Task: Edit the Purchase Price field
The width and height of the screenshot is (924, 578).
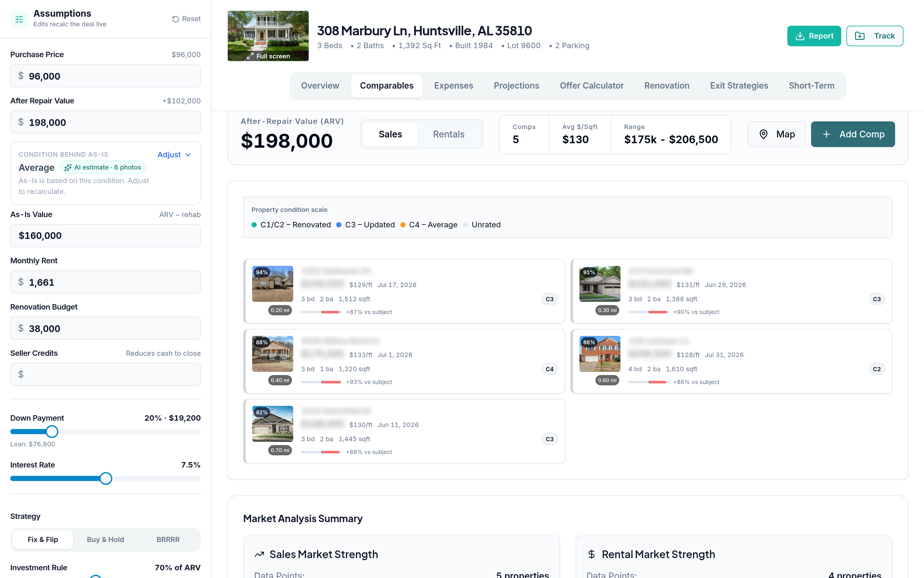Action: point(105,76)
